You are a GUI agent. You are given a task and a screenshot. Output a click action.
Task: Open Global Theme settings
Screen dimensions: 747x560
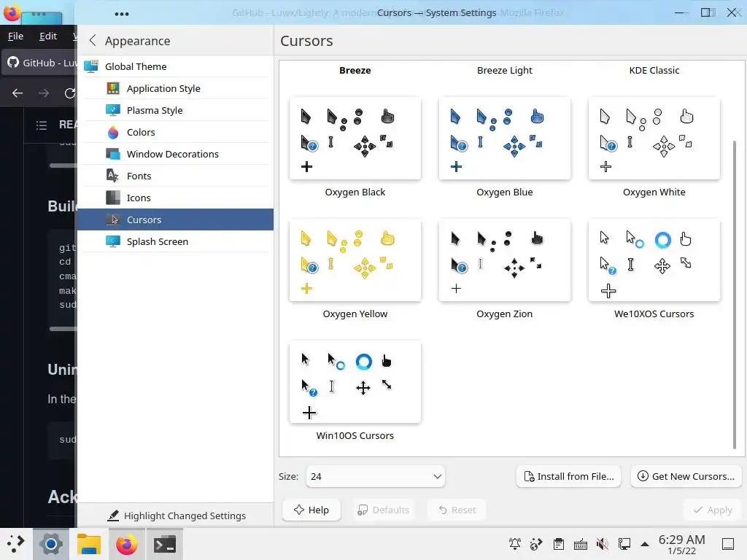[x=175, y=66]
